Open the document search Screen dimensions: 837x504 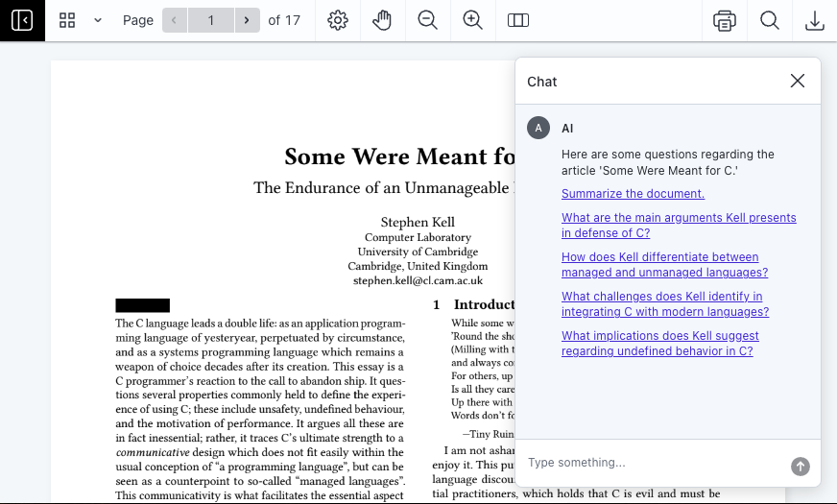(770, 20)
